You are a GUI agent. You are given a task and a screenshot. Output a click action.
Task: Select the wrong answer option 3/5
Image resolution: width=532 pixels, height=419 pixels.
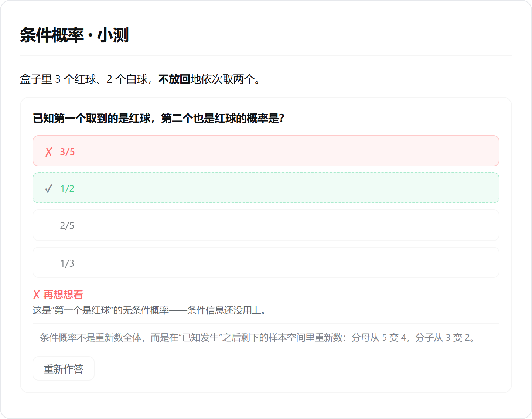click(x=266, y=151)
